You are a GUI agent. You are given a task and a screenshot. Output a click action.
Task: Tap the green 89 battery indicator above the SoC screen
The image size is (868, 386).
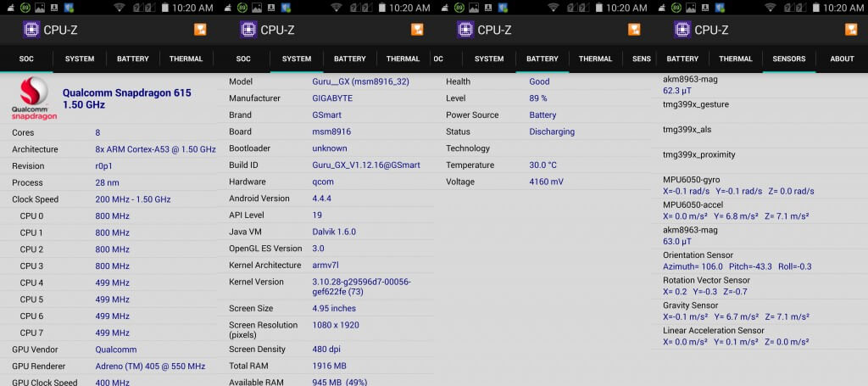(x=25, y=8)
